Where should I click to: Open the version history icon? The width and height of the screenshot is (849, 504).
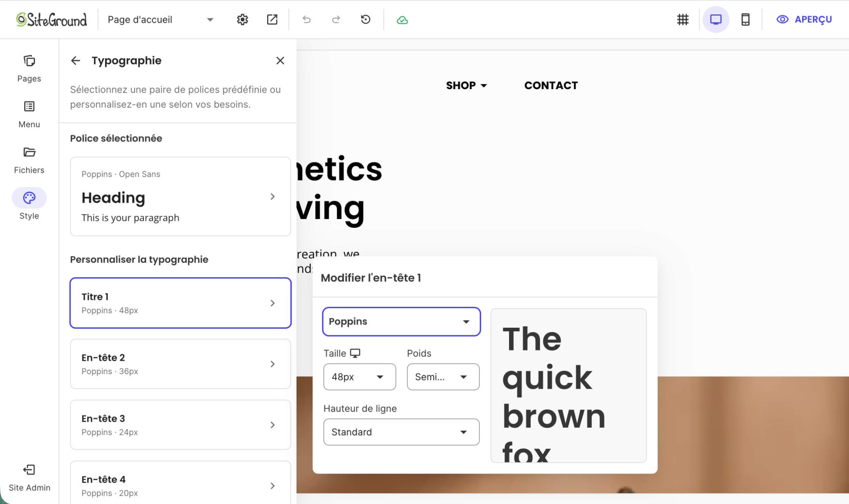[366, 20]
